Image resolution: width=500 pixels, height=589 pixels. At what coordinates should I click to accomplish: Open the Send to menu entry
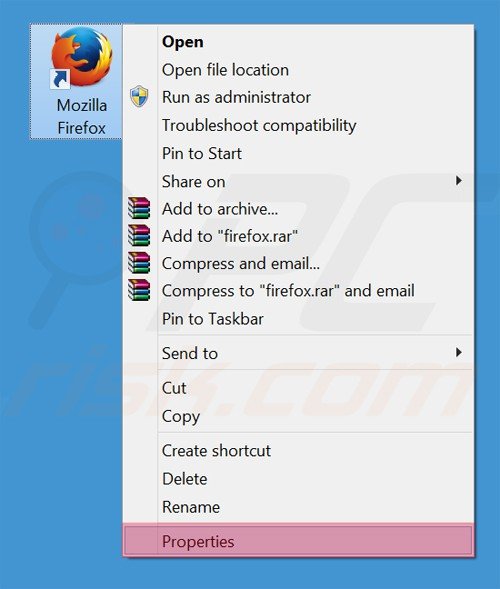pos(298,353)
